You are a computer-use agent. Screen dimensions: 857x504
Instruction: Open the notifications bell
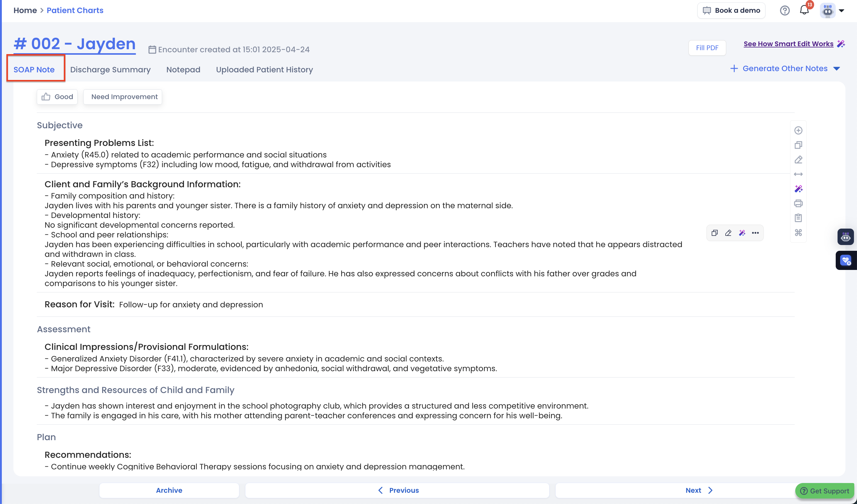coord(804,10)
